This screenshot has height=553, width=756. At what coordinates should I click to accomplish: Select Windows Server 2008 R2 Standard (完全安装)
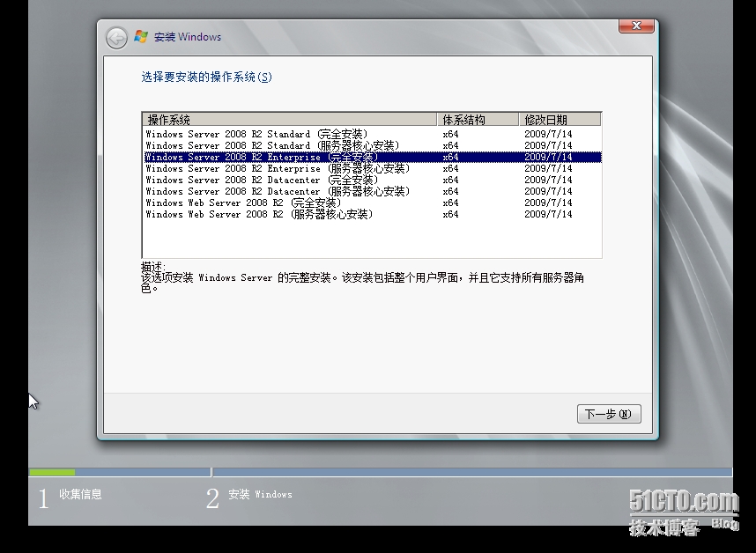pyautogui.click(x=372, y=134)
